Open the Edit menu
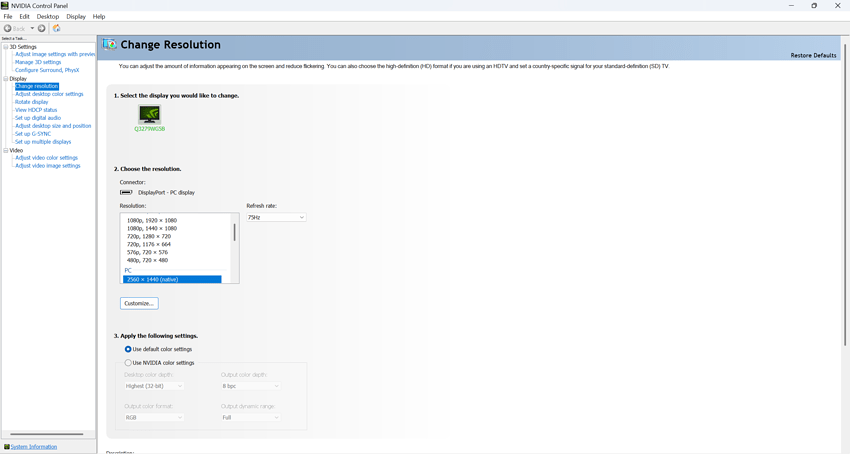Viewport: 850px width, 454px height. pyautogui.click(x=24, y=17)
